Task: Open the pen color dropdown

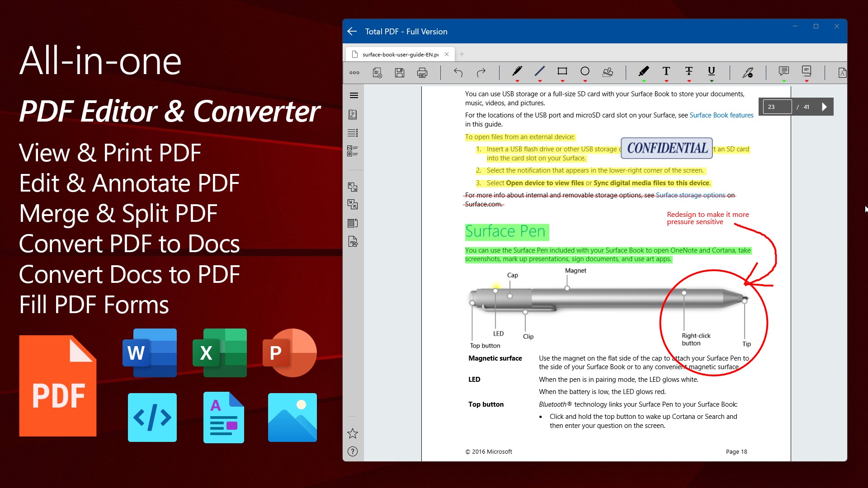Action: point(518,80)
